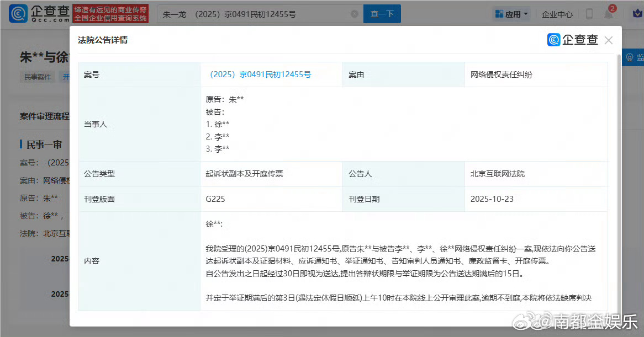This screenshot has height=337, width=644.
Task: Click the plaintiff line 原告：朱**
Action: [x=225, y=99]
